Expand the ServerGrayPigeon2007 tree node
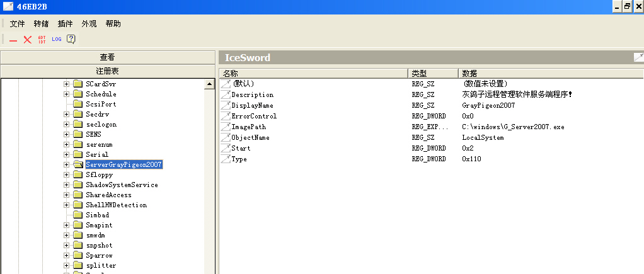 pos(66,165)
